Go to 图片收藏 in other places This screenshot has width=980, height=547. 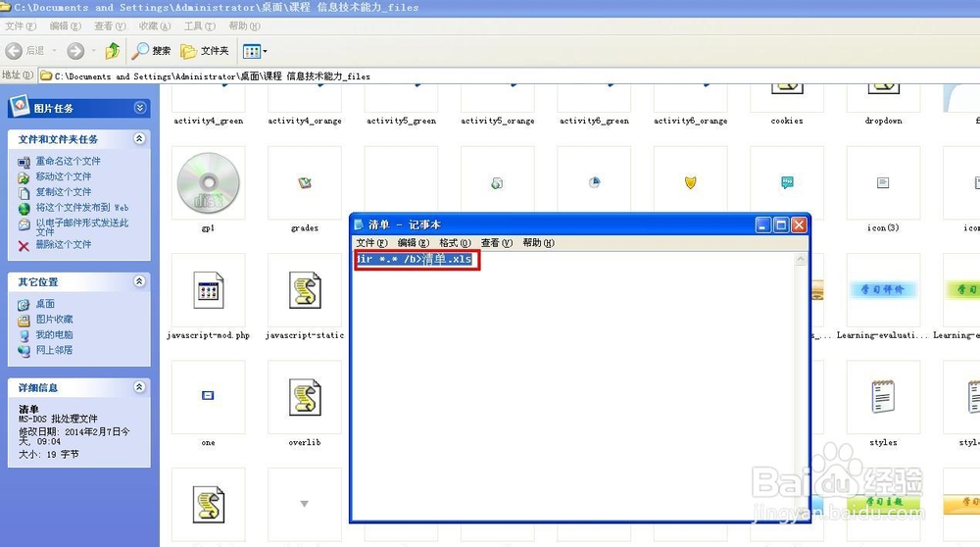[54, 320]
